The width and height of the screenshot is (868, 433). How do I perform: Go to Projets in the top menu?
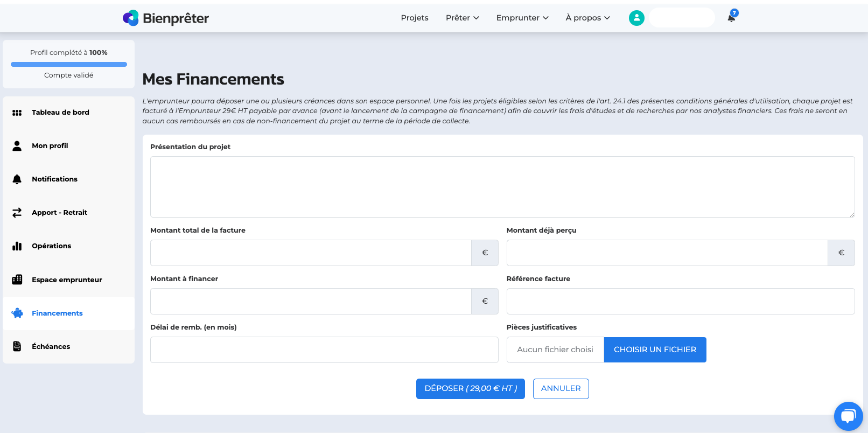pos(415,18)
